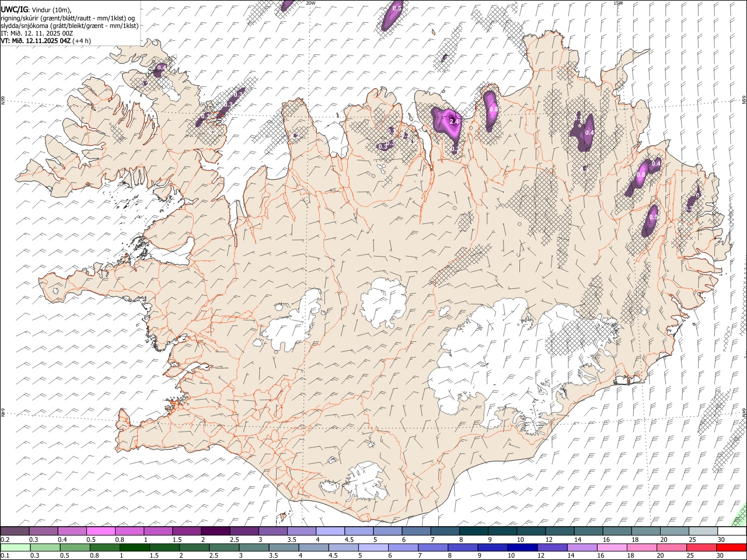This screenshot has width=747, height=560.
Task: Click the '20W' longitude label
Action: 311,3
